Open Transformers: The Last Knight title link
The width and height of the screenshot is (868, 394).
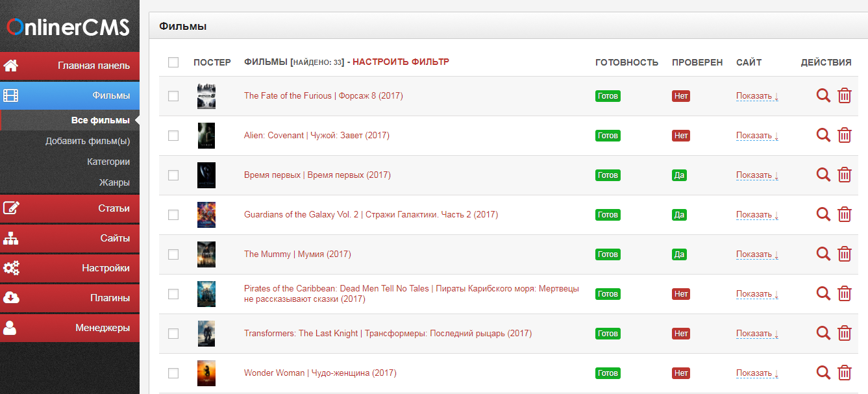(388, 334)
